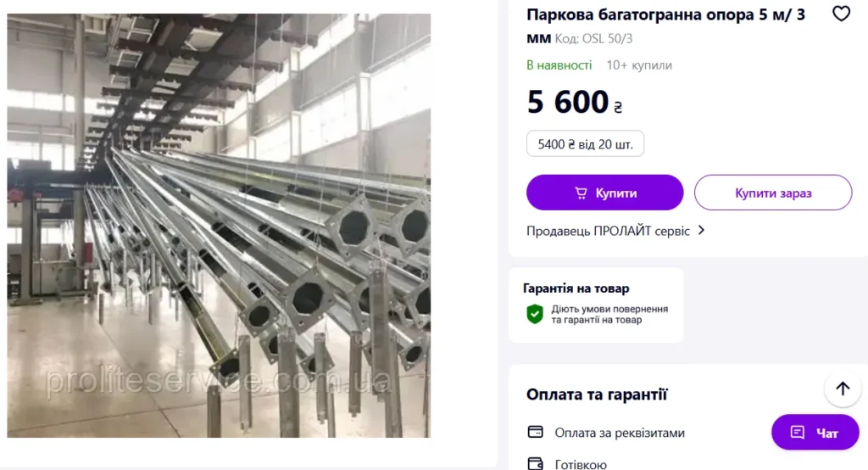Viewport: 868px width, 470px height.
Task: Click the 10+ купили label
Action: [639, 65]
